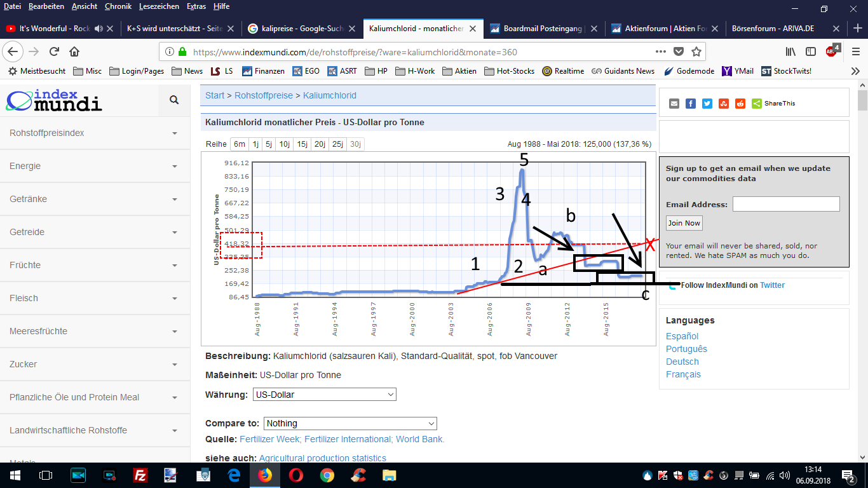868x488 pixels.
Task: Open the Adblock Plus extension
Action: [x=832, y=51]
